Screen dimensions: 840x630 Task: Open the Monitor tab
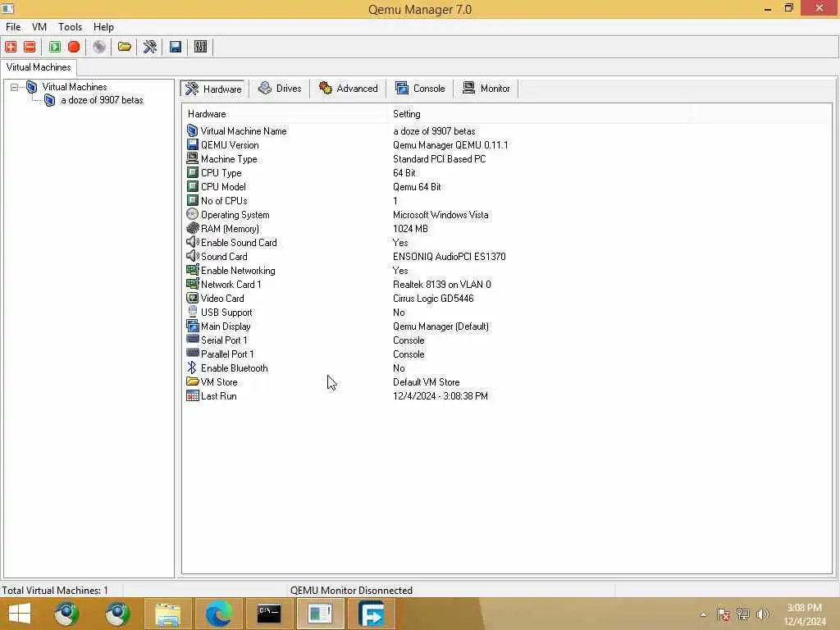[x=486, y=89]
